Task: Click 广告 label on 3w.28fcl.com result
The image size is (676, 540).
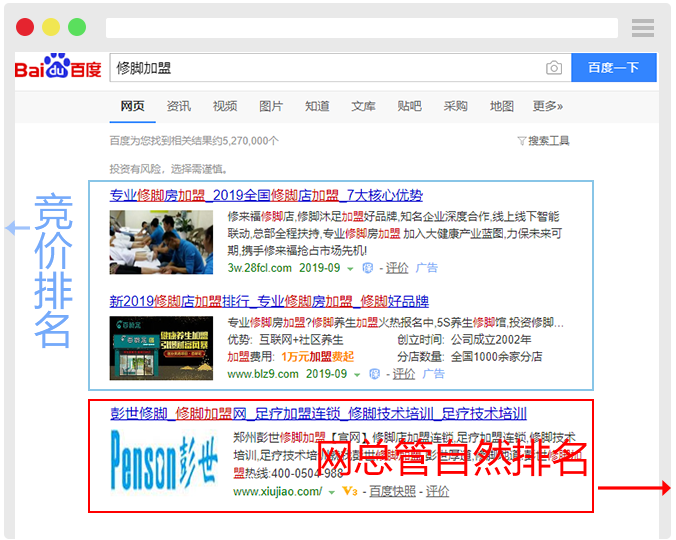Action: (426, 268)
